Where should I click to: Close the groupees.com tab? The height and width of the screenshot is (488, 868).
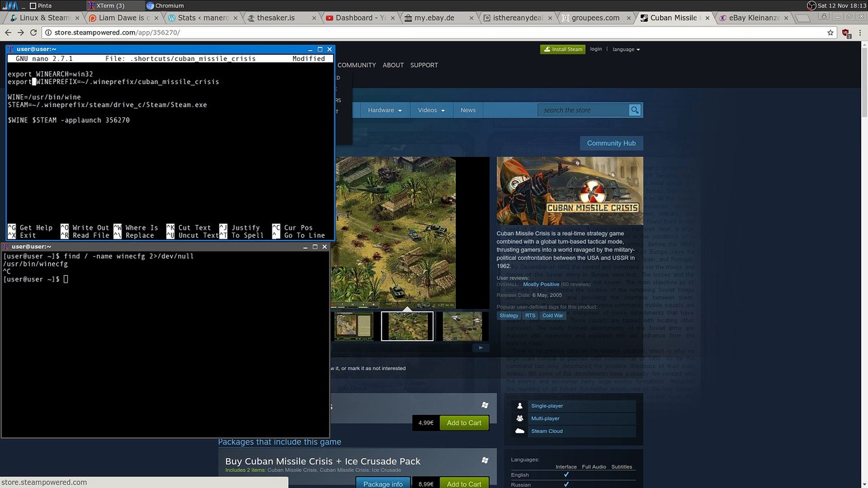627,18
